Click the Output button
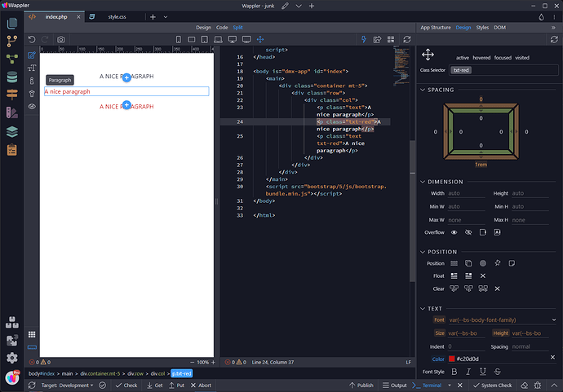This screenshot has height=392, width=563. [x=394, y=385]
